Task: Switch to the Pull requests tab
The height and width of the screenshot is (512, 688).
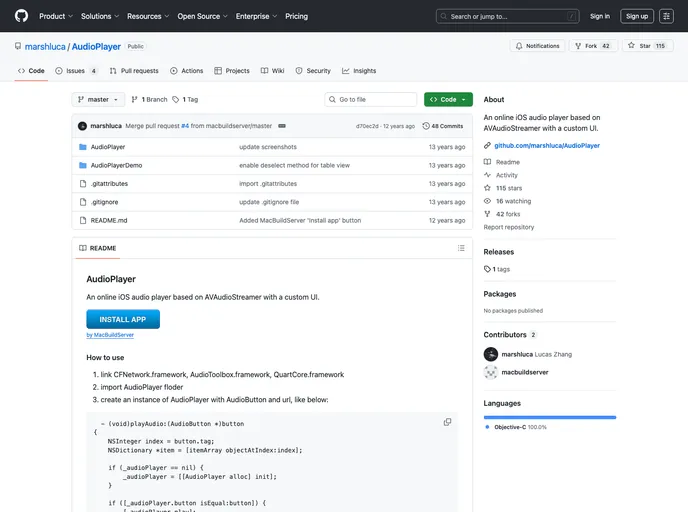Action: 134,71
